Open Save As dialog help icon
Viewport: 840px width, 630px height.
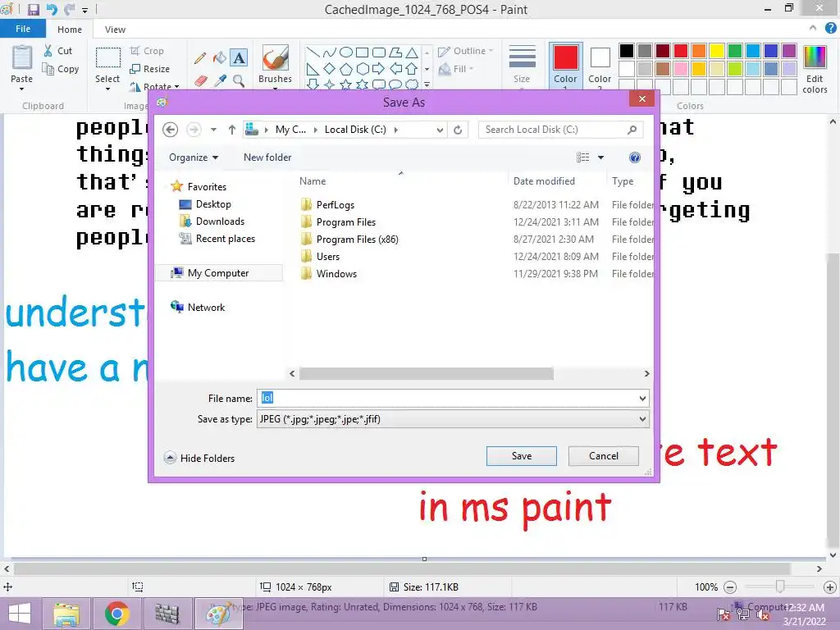[x=635, y=157]
